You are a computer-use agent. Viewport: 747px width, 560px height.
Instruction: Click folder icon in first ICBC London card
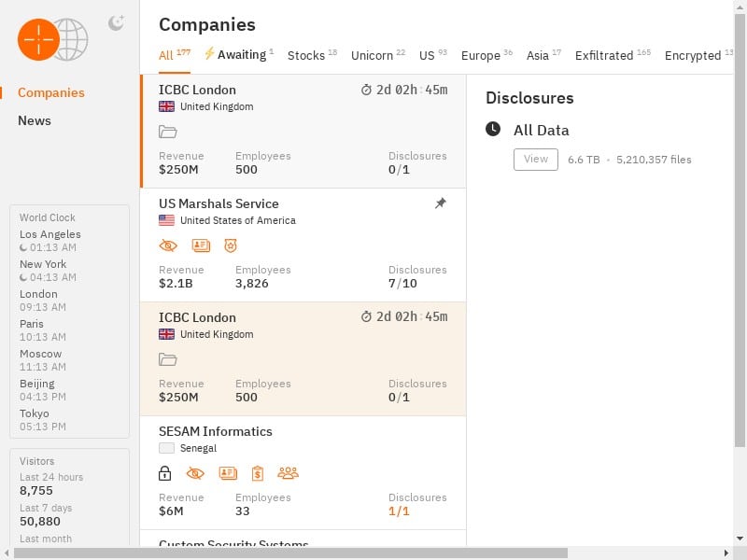click(x=168, y=132)
